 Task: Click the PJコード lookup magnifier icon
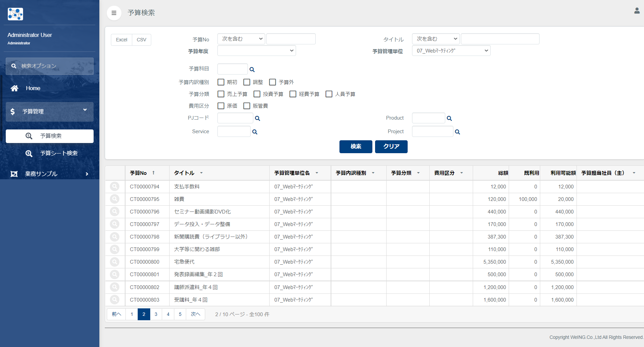pyautogui.click(x=257, y=118)
